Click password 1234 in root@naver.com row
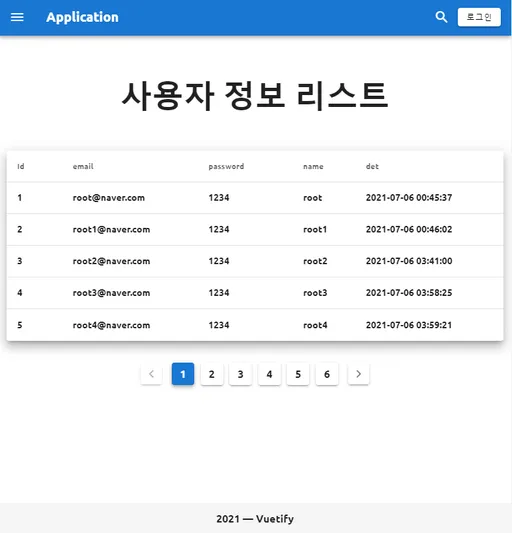Image resolution: width=512 pixels, height=533 pixels. point(219,197)
